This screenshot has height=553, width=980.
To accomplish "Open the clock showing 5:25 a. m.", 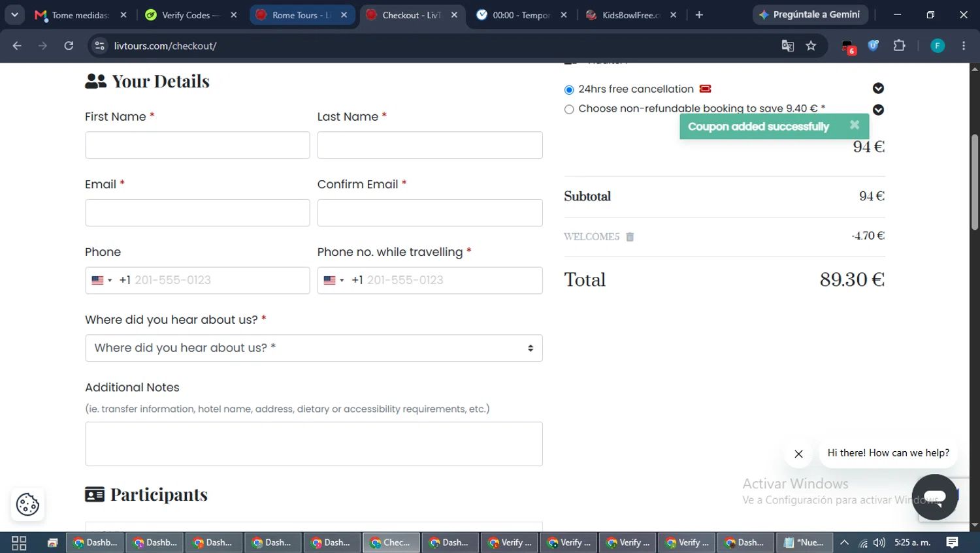I will tap(912, 543).
